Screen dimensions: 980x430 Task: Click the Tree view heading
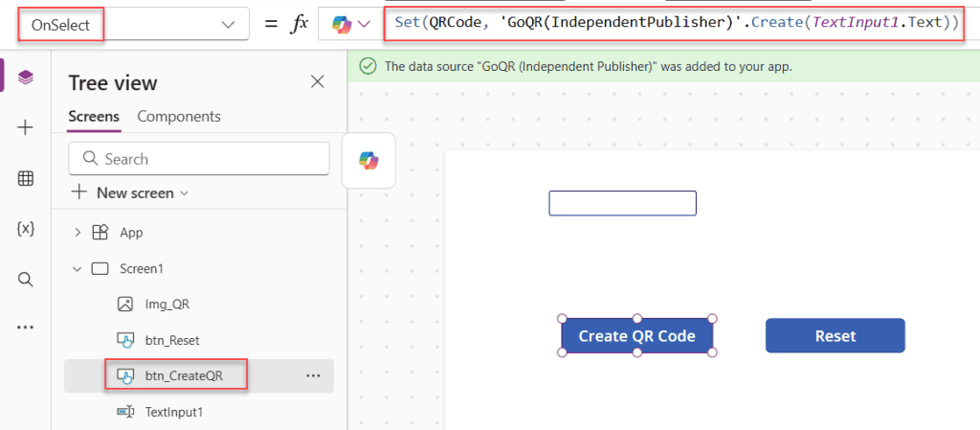coord(113,82)
